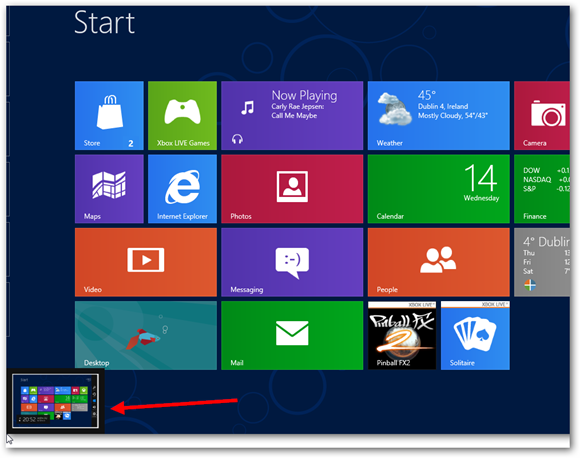
Task: Open the Mail tile
Action: [292, 335]
